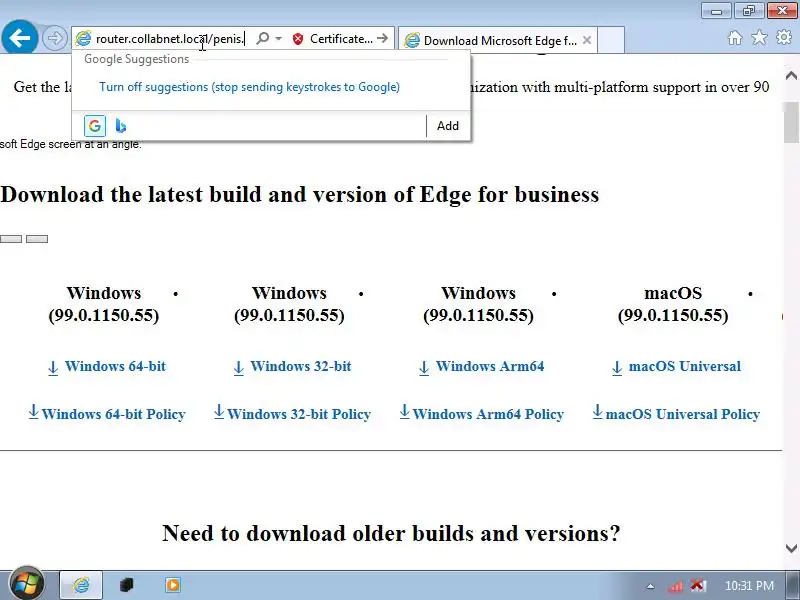Screen dimensions: 800x600
Task: Click the vertical scrollbar thumb
Action: [791, 122]
